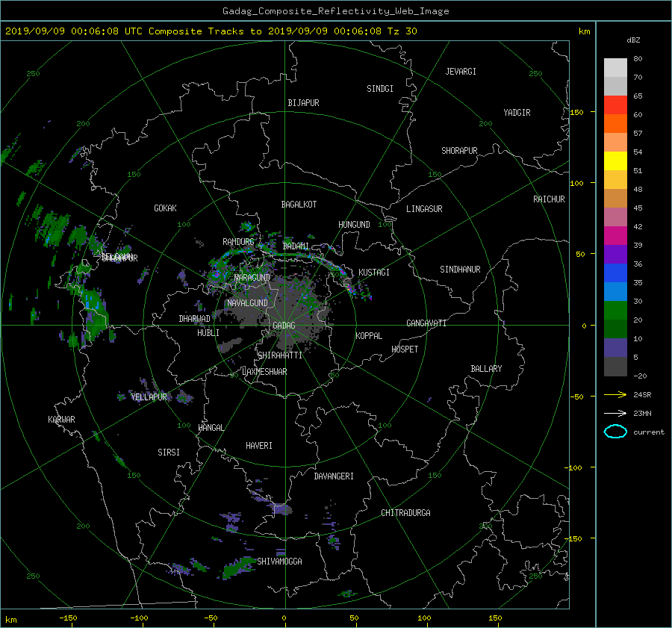Click the SIRSI city label
Image resolution: width=672 pixels, height=628 pixels.
(169, 453)
